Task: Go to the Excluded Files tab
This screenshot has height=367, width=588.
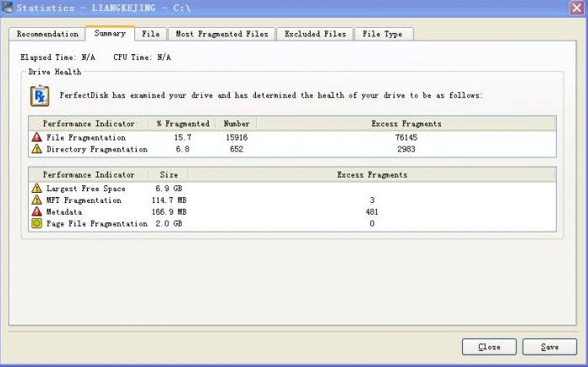Action: 315,34
